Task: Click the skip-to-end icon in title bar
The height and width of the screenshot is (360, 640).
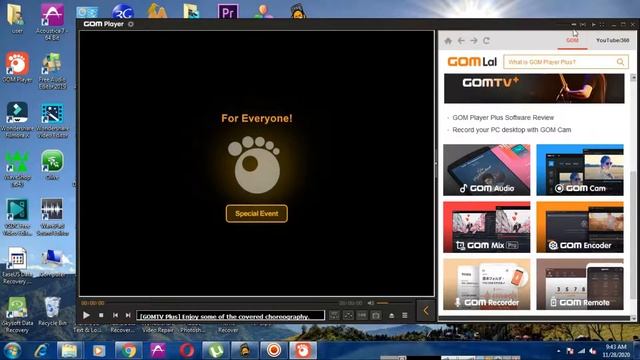Action: pos(583,24)
